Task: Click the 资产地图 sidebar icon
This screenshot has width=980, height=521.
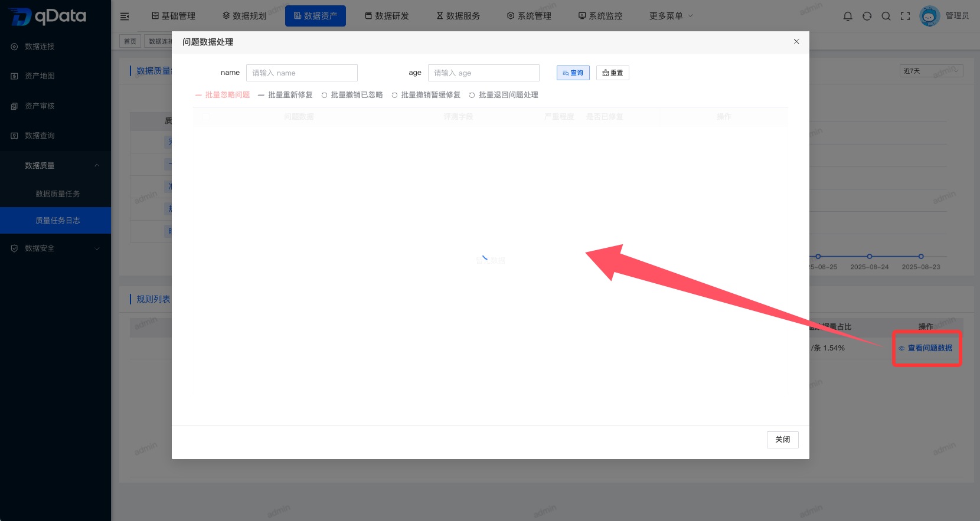Action: (14, 76)
